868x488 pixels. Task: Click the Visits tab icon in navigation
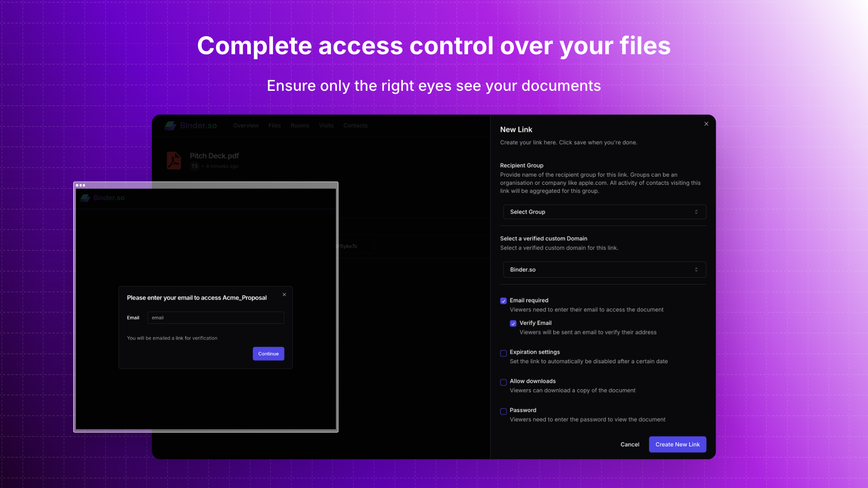(x=326, y=125)
